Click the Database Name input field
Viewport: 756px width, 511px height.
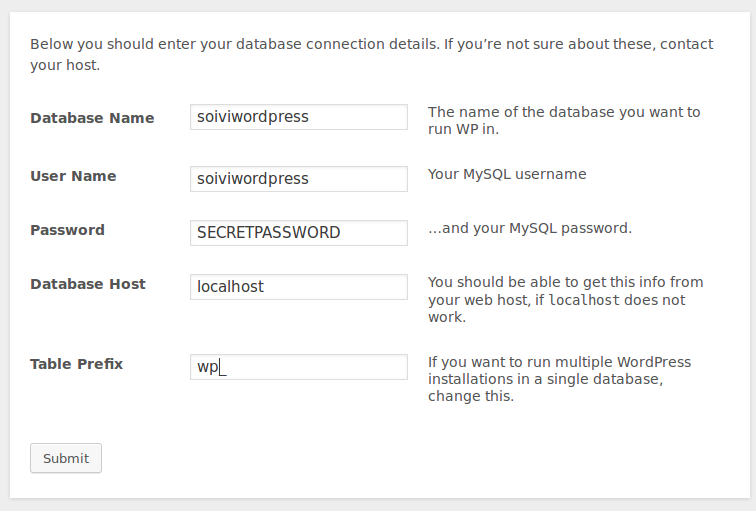tap(298, 117)
